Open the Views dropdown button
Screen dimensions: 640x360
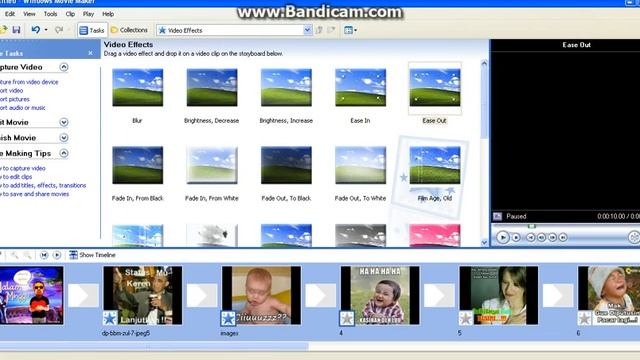[350, 30]
